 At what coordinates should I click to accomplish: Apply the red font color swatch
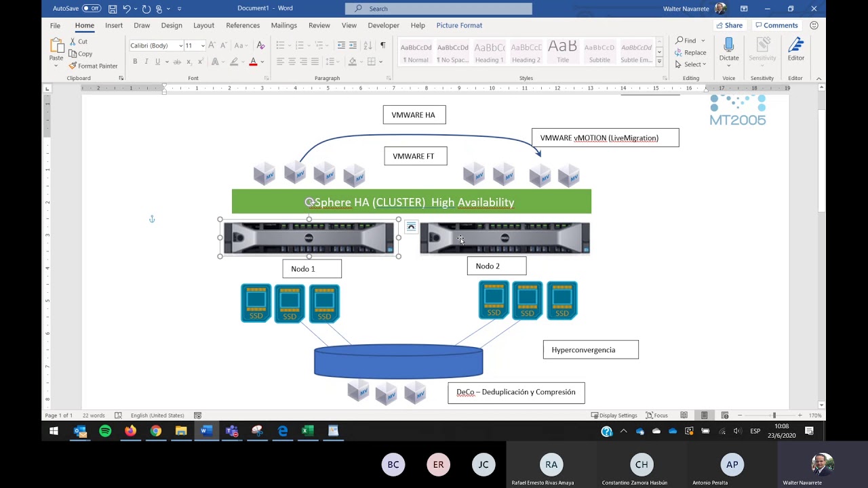(x=253, y=62)
